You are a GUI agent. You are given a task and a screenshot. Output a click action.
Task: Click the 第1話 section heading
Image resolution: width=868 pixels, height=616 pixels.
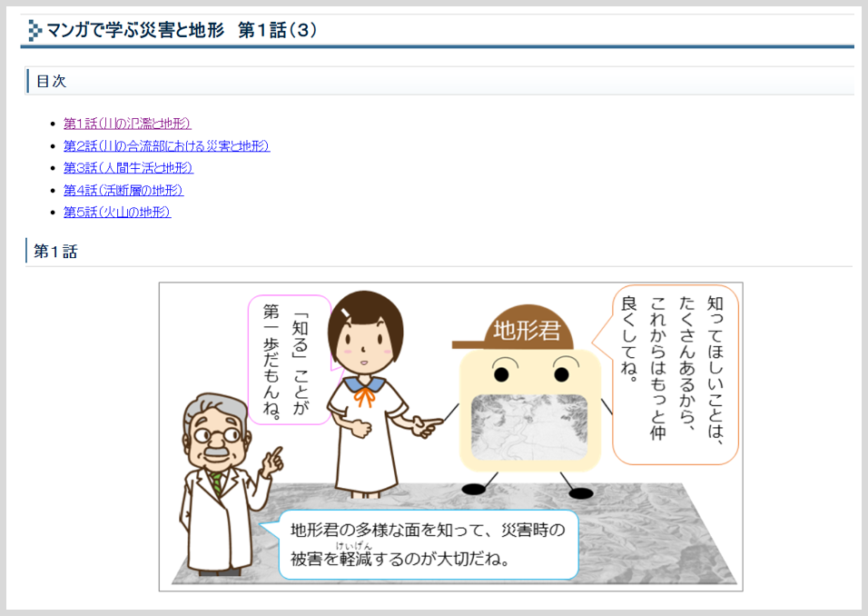coord(55,252)
